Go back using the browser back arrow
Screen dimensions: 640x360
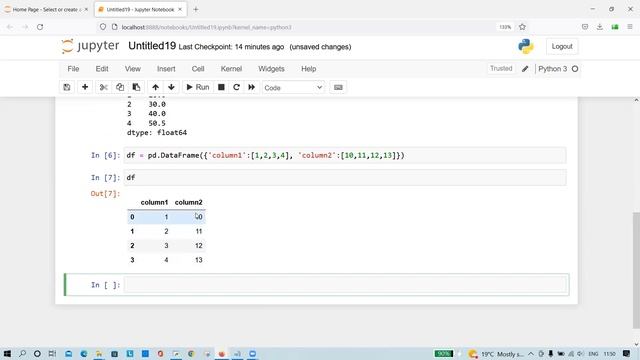(x=10, y=27)
